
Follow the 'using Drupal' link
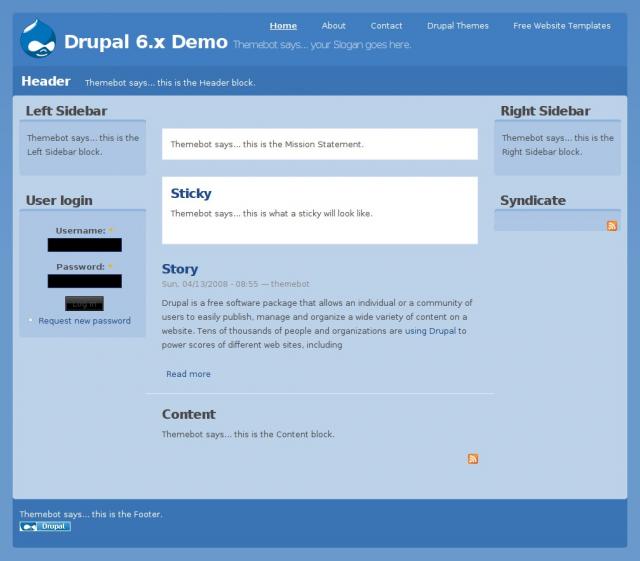point(430,331)
